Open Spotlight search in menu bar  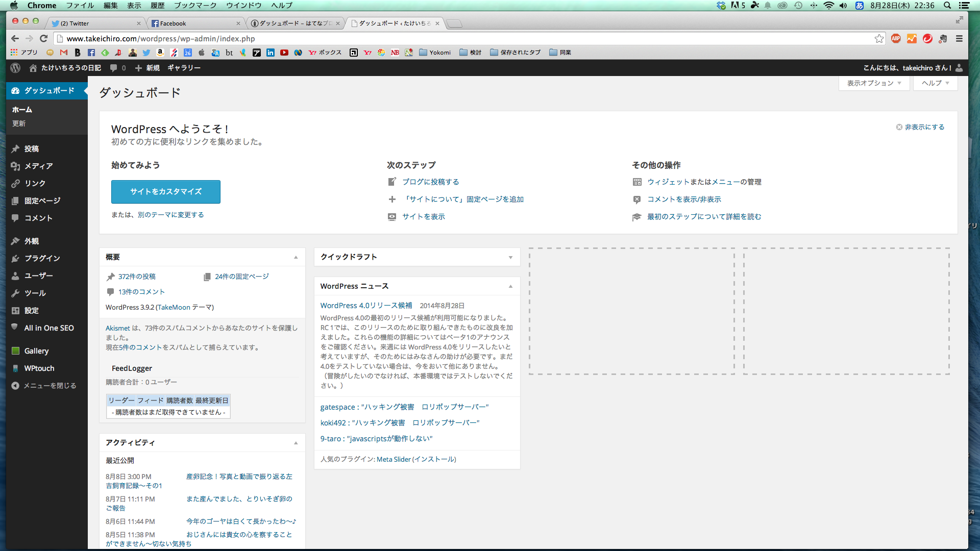pyautogui.click(x=947, y=6)
